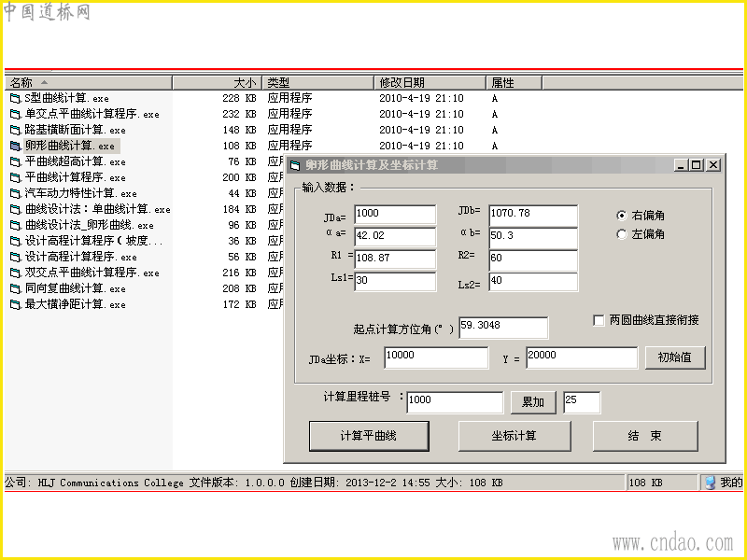Screen dimensions: 747x560
Task: Enable the 两圆曲线直接衔接 checkbox
Action: (x=599, y=320)
